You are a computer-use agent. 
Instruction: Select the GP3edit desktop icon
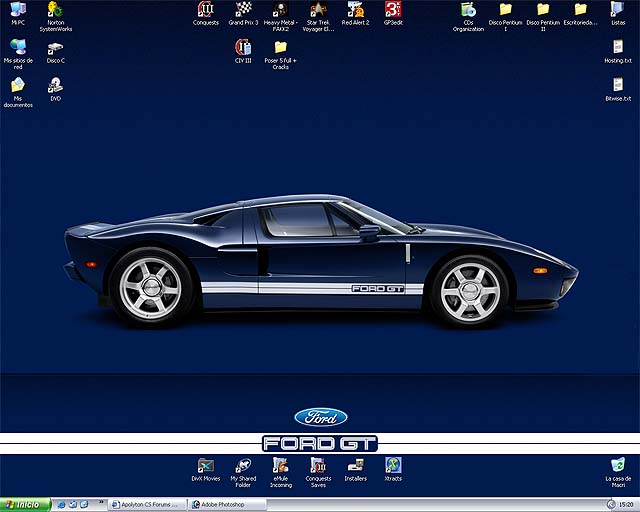click(393, 10)
